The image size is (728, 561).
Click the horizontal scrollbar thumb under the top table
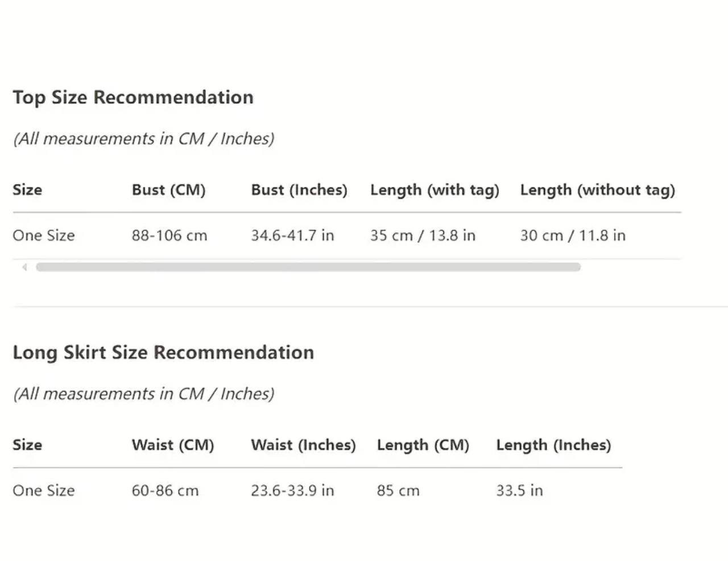point(308,267)
